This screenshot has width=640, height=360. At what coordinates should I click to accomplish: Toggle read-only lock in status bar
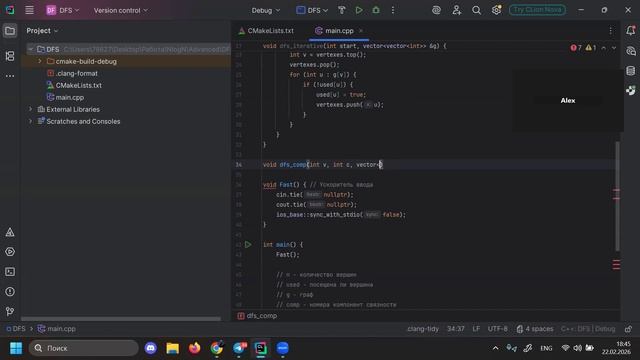[628, 329]
